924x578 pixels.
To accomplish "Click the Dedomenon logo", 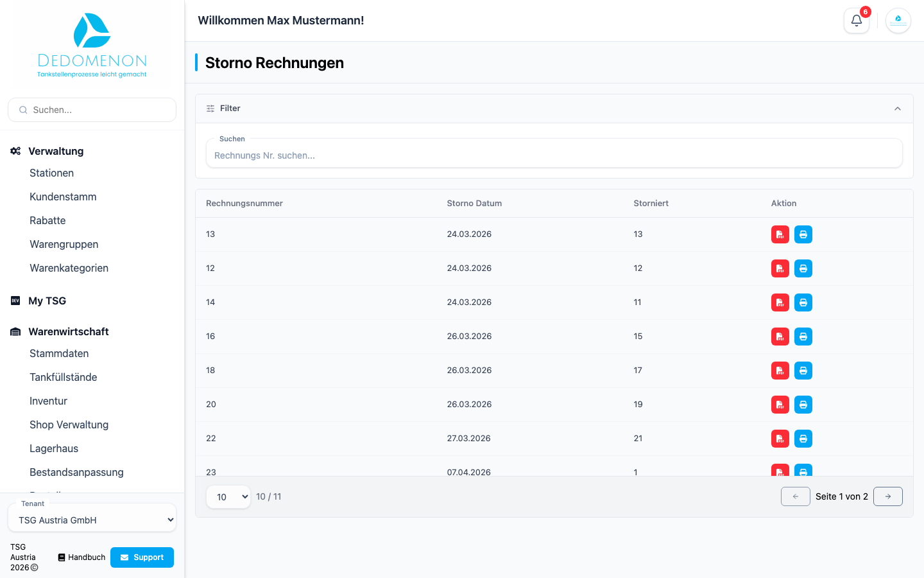I will click(92, 45).
